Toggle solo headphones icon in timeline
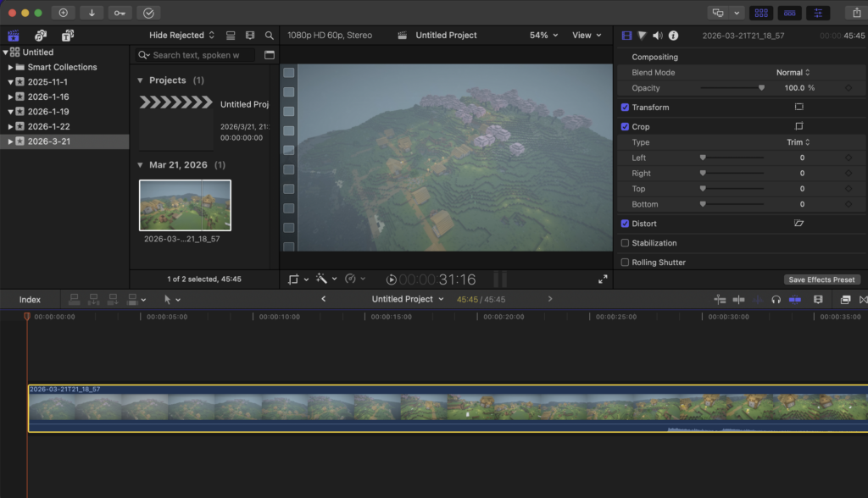 776,300
